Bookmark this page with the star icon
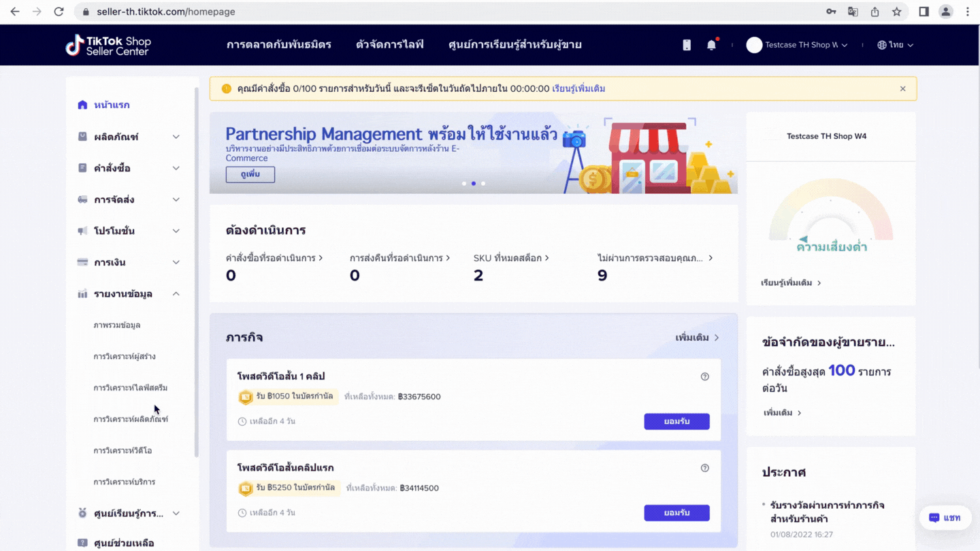 (x=896, y=12)
